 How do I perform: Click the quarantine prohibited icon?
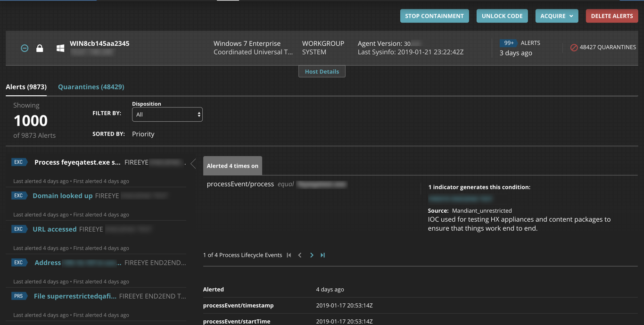[574, 47]
